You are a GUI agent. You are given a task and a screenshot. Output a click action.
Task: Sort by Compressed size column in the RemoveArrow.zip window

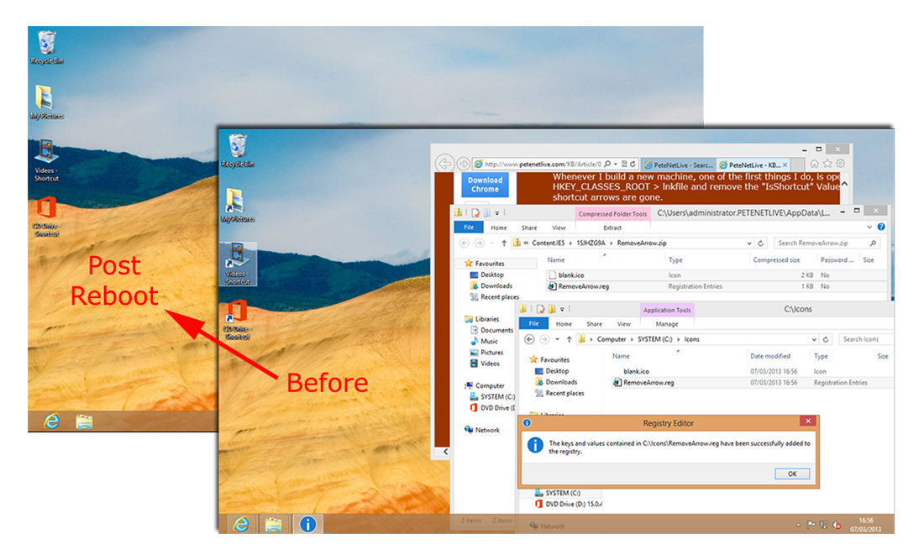(x=776, y=259)
